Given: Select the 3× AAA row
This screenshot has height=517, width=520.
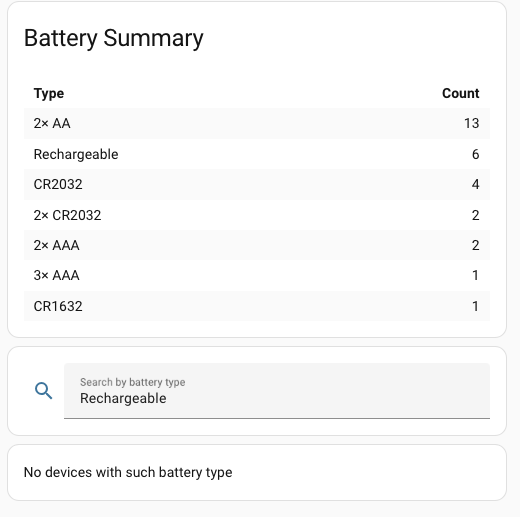Looking at the screenshot, I should tap(257, 275).
